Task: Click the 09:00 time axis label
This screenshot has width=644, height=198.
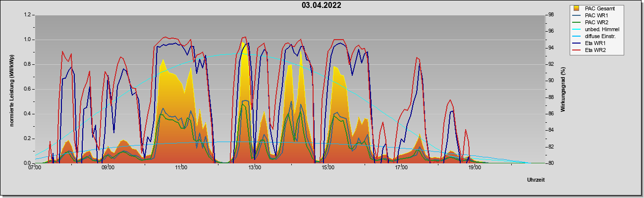Action: (x=108, y=168)
